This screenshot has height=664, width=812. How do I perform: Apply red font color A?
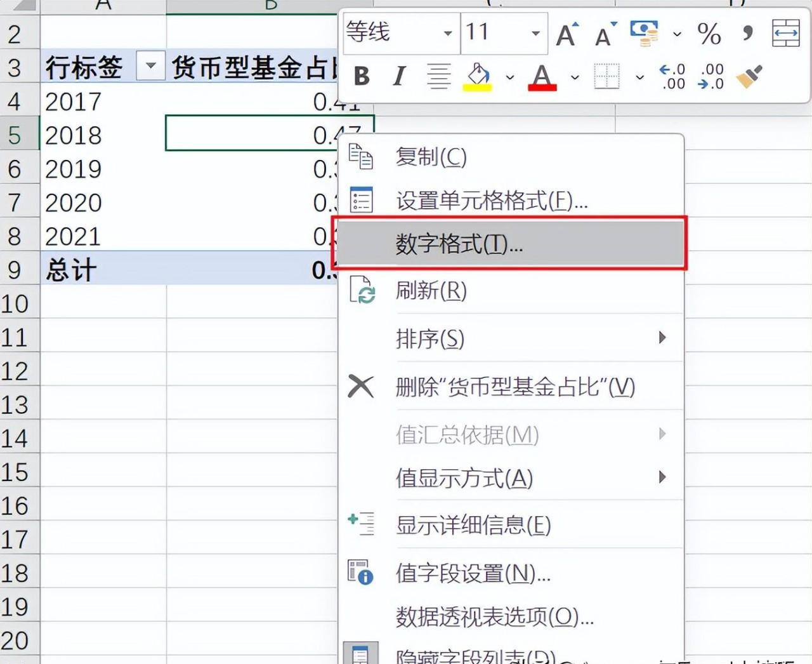(x=542, y=77)
